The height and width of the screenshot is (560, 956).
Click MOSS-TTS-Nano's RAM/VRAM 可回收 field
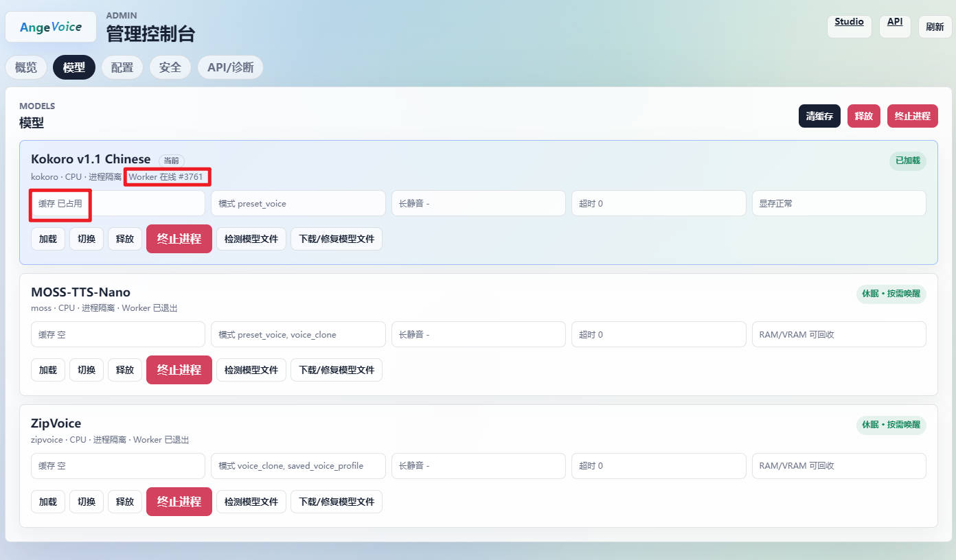(x=839, y=334)
